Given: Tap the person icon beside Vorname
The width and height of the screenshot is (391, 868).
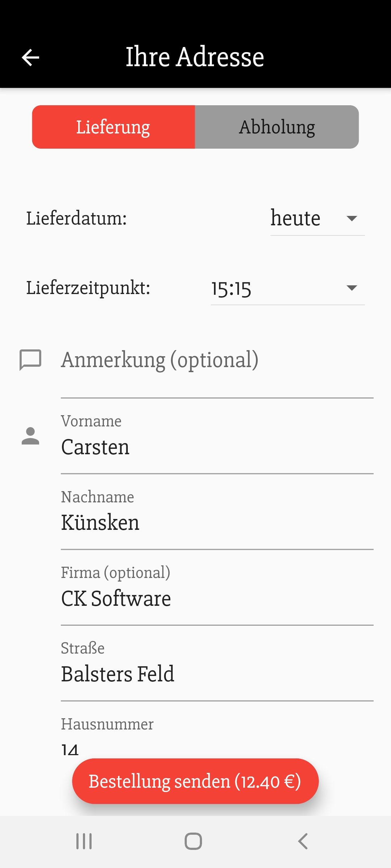Looking at the screenshot, I should pyautogui.click(x=30, y=436).
